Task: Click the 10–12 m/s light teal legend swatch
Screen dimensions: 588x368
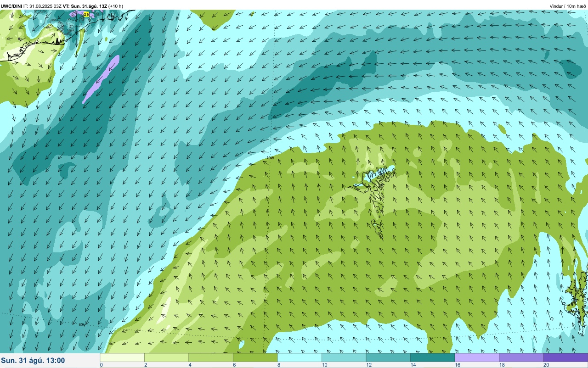Action: pyautogui.click(x=344, y=357)
